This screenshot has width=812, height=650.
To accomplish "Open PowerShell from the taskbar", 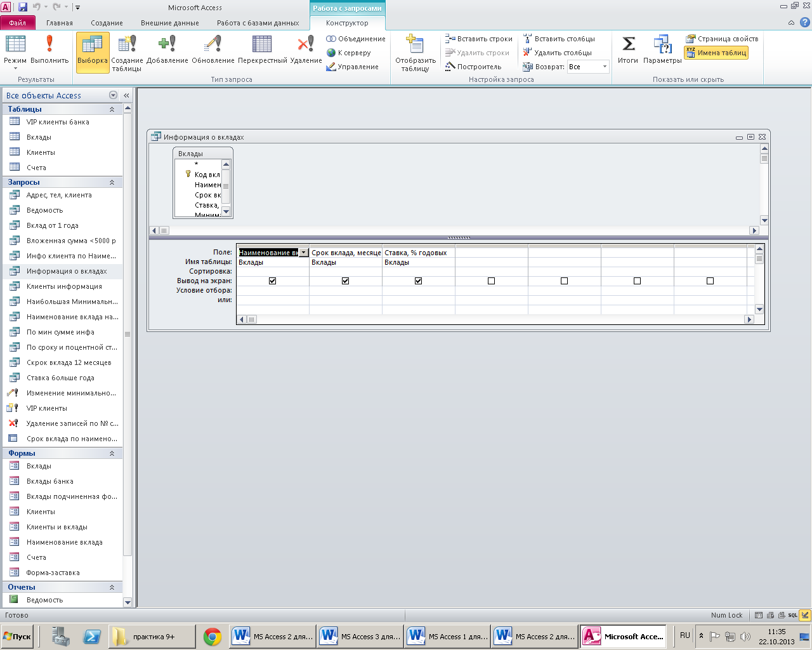I will click(92, 637).
